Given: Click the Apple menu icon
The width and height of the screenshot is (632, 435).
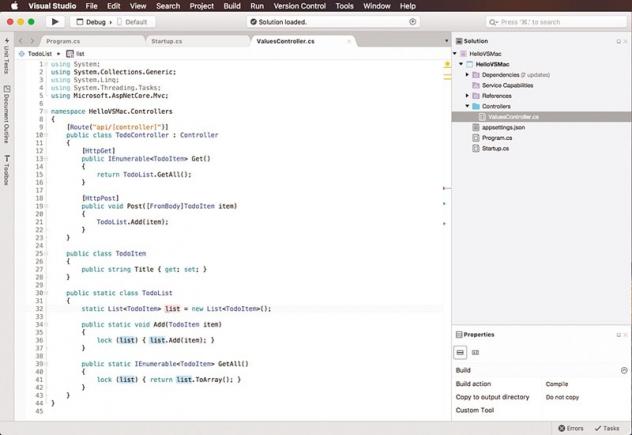Looking at the screenshot, I should click(14, 6).
